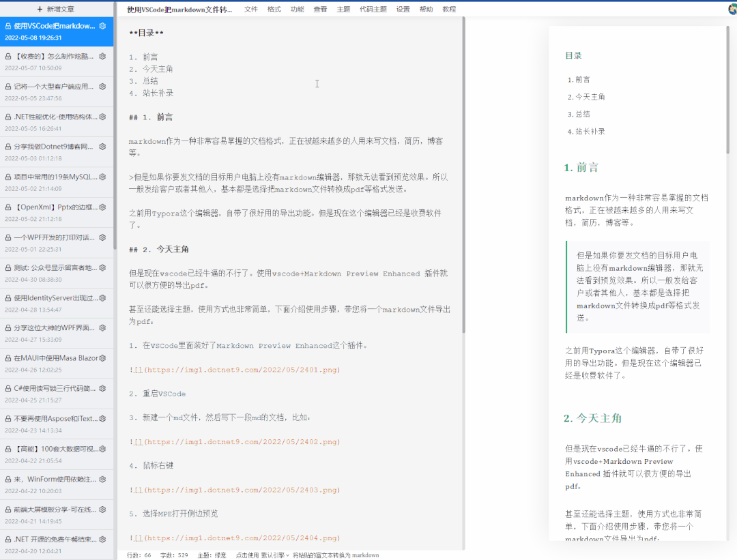Open settings gear for 分享这位大神的WPF界面 article

coord(102,328)
